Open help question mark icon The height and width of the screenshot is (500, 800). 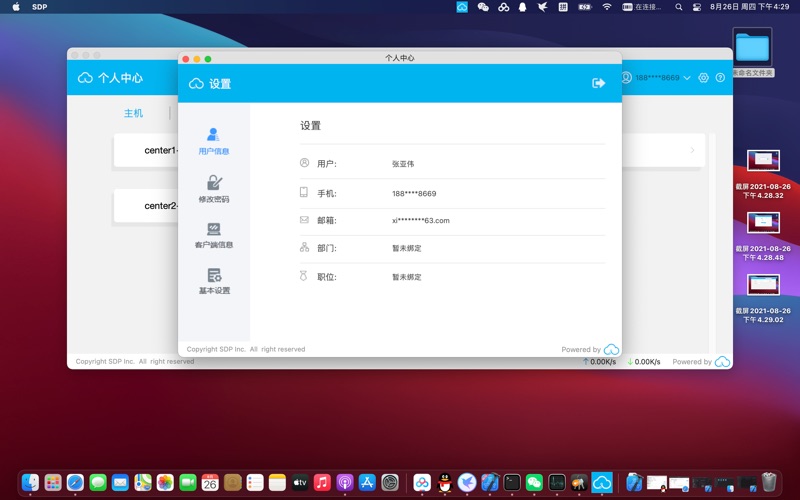719,78
